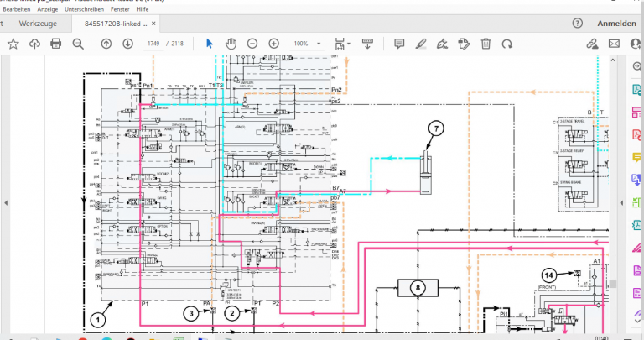The image size is (644, 340).
Task: Print the PDF with the printer icon
Action: [56, 44]
